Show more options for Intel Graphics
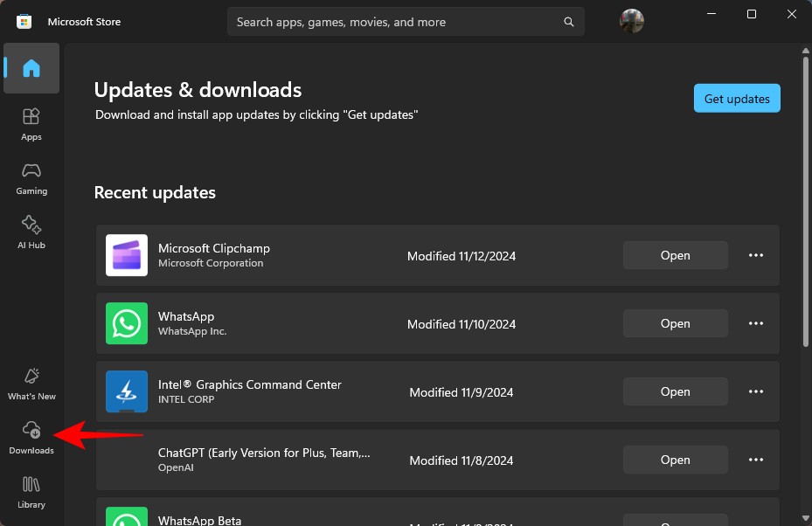This screenshot has height=526, width=812. (x=756, y=392)
